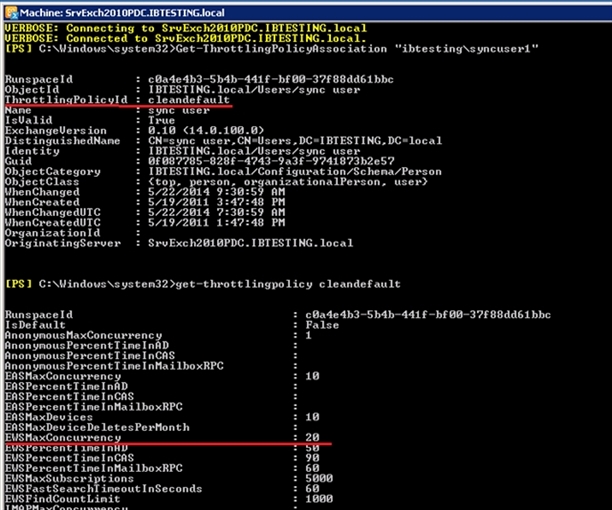
Task: Click the IsDefault value 'False'
Action: point(322,325)
